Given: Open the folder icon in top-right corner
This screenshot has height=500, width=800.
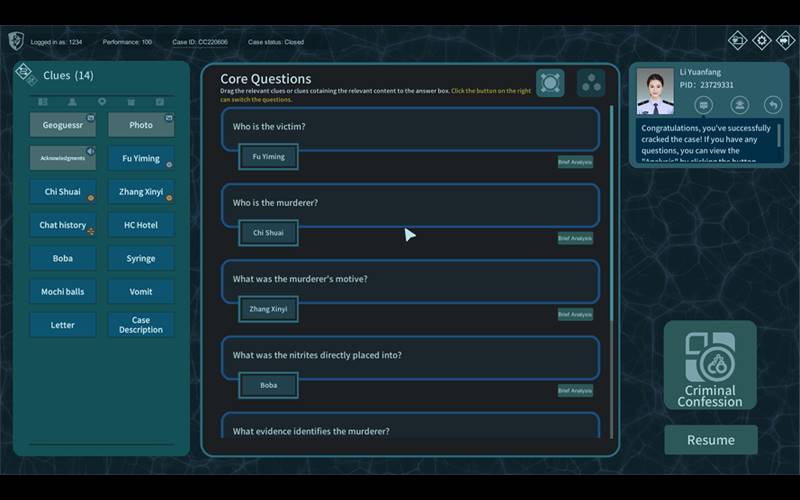Looking at the screenshot, I should pos(738,41).
